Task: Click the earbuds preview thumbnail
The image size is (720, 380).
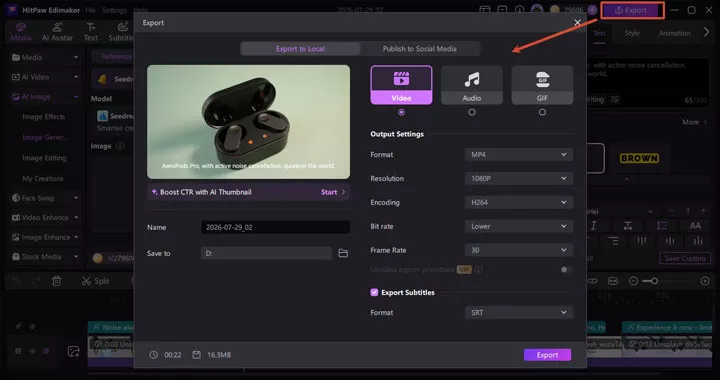Action: click(x=248, y=122)
